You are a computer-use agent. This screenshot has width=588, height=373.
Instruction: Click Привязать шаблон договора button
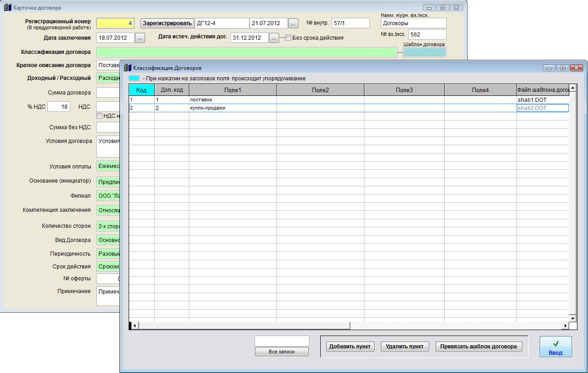478,347
